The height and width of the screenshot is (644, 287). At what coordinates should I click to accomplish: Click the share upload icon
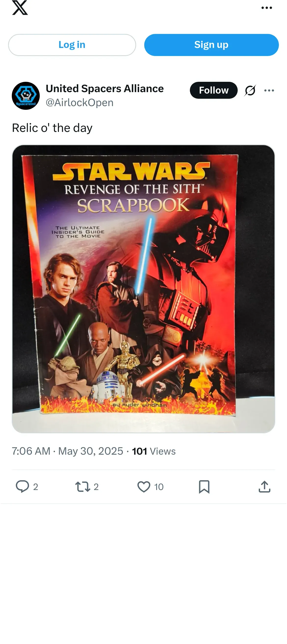point(264,487)
